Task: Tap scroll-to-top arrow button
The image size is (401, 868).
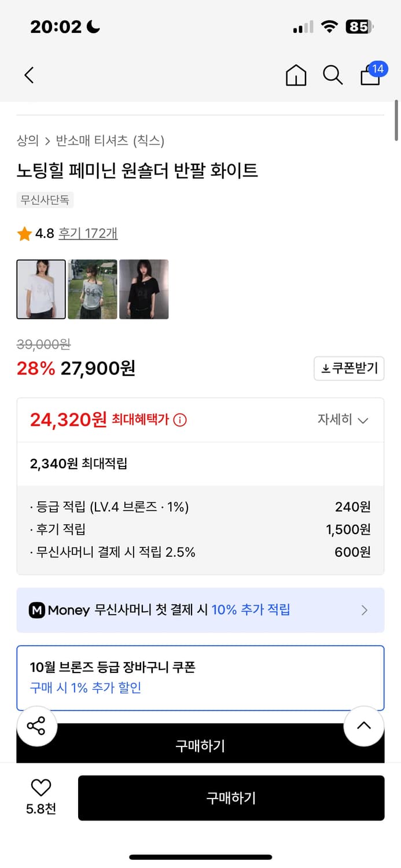Action: (364, 726)
